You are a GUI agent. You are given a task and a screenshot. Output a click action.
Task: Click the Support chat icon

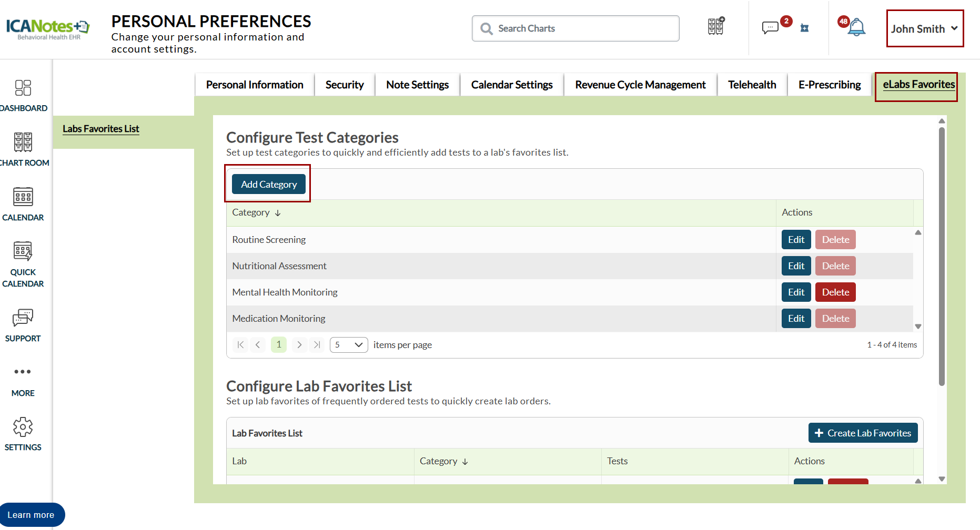23,318
